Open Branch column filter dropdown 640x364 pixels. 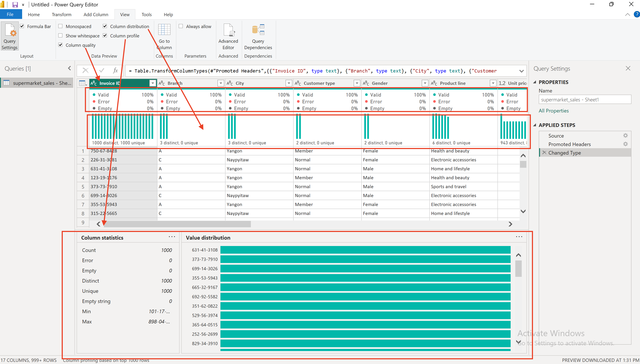[221, 83]
